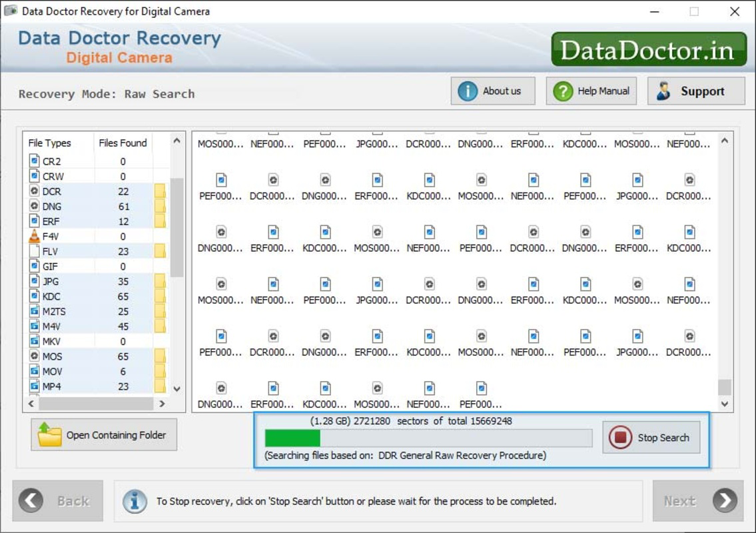Click the down arrow of the results scrollbar
Image resolution: width=756 pixels, height=533 pixels.
click(x=724, y=403)
